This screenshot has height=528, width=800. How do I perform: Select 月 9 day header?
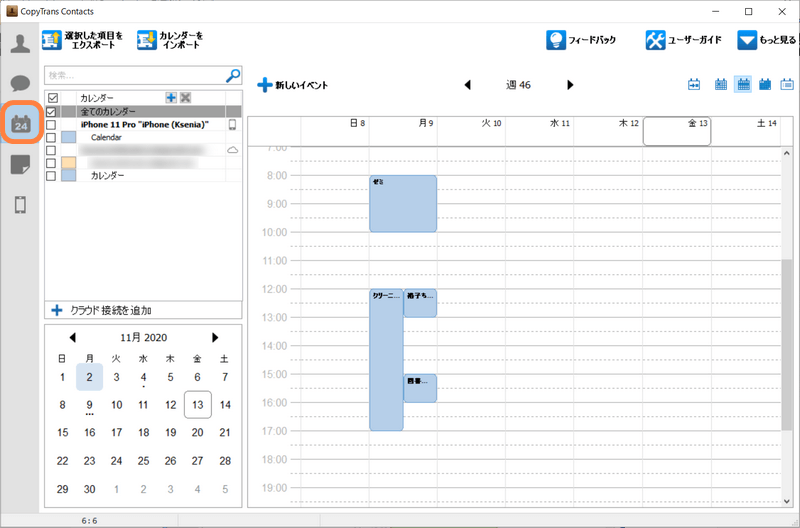pyautogui.click(x=403, y=131)
